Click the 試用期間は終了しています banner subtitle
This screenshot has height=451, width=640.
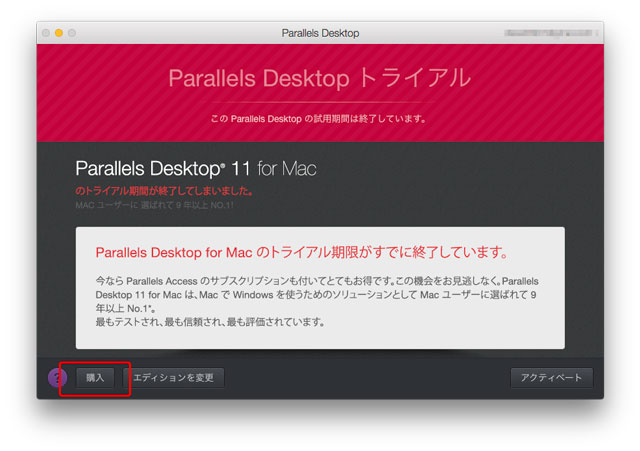(x=318, y=119)
